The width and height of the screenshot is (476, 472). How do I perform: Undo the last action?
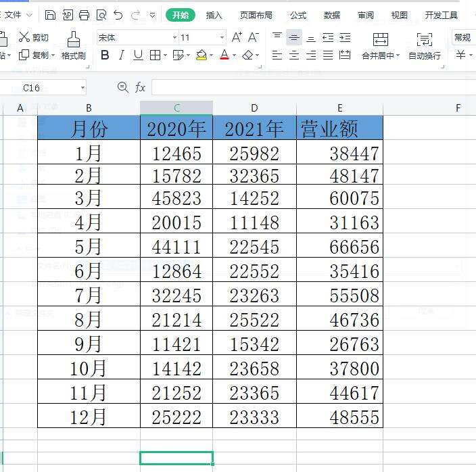(x=118, y=15)
